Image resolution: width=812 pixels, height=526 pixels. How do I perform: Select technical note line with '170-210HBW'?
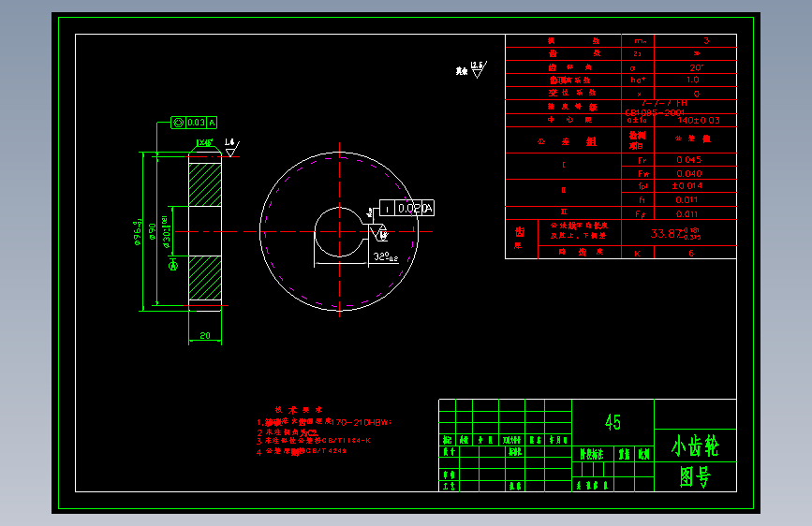(324, 422)
